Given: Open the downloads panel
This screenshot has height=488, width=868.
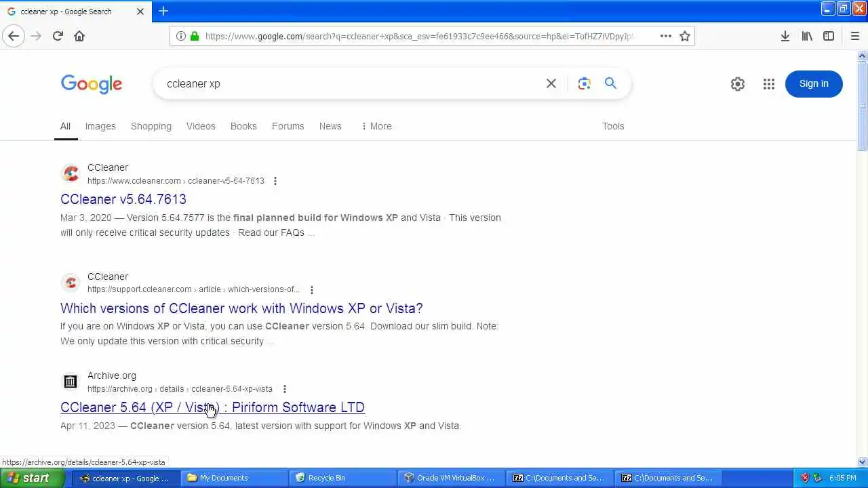Looking at the screenshot, I should [x=785, y=36].
